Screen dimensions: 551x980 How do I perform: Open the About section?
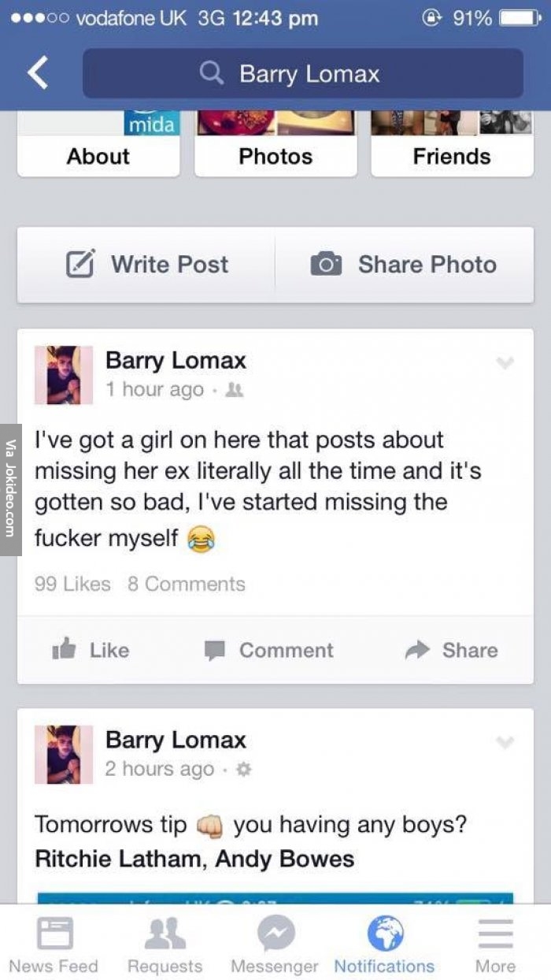(98, 156)
